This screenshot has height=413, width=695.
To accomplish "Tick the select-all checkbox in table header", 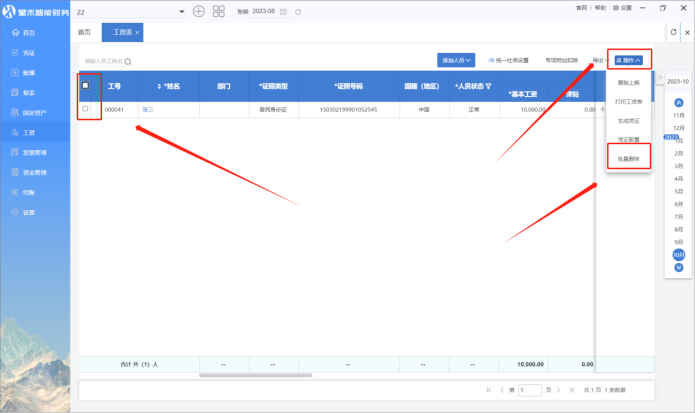I will tap(86, 86).
